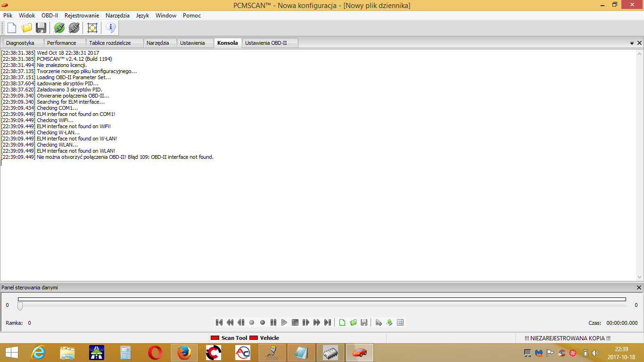Open File Explorer from the taskbar
This screenshot has height=362, width=644.
[x=67, y=353]
